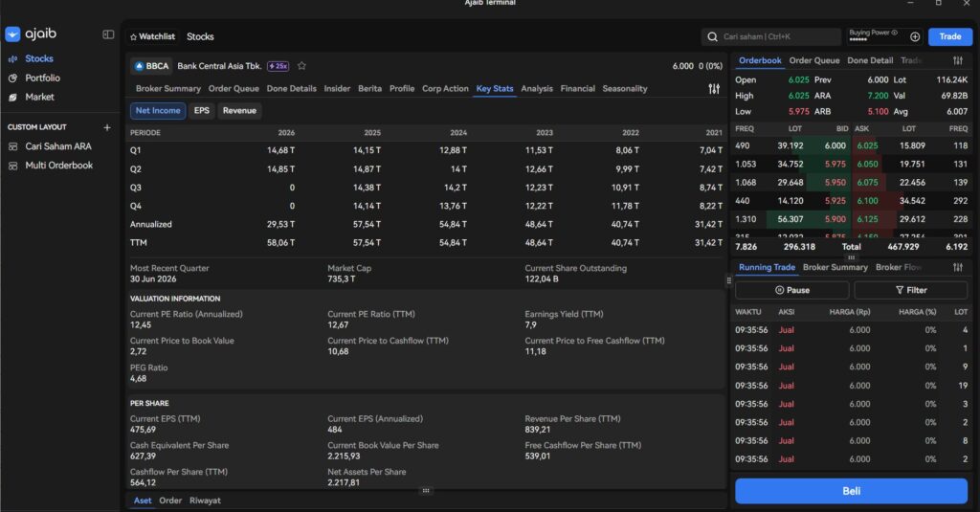Viewport: 980px width, 512px height.
Task: Open Order Queue tab in stock panel
Action: (x=234, y=89)
